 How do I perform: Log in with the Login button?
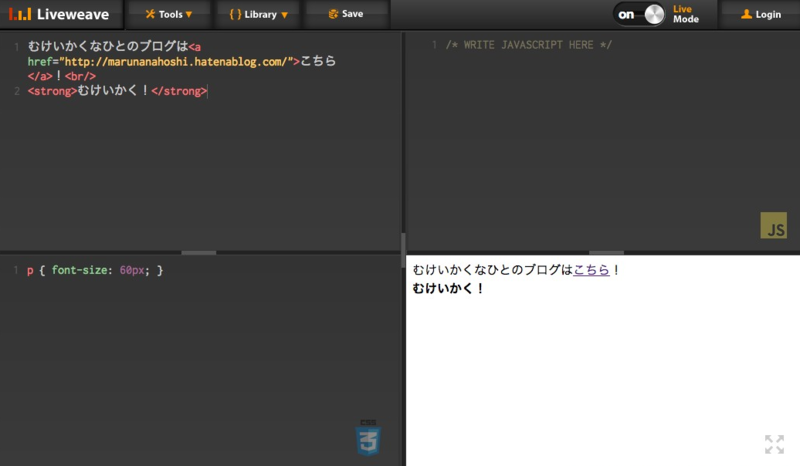[761, 14]
